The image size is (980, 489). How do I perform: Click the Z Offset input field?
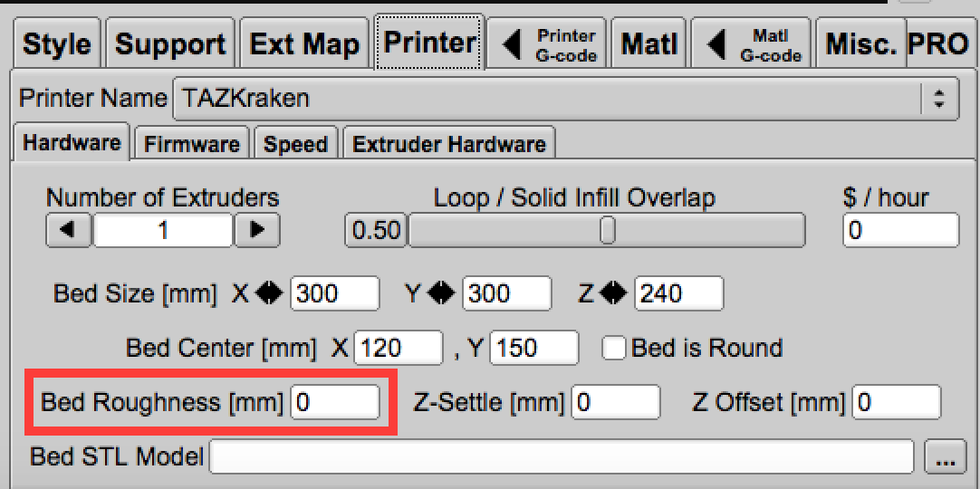pos(896,402)
